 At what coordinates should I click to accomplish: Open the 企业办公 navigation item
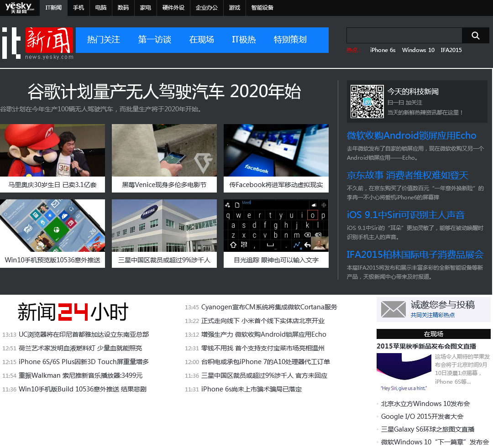click(207, 8)
